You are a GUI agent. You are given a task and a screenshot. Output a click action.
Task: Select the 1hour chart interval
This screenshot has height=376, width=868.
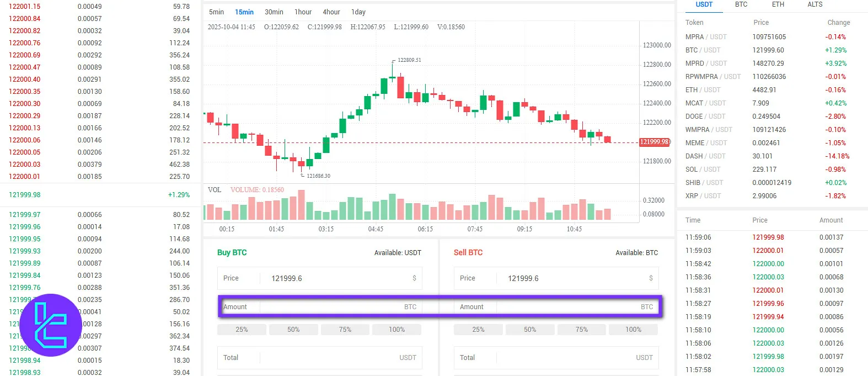coord(303,12)
